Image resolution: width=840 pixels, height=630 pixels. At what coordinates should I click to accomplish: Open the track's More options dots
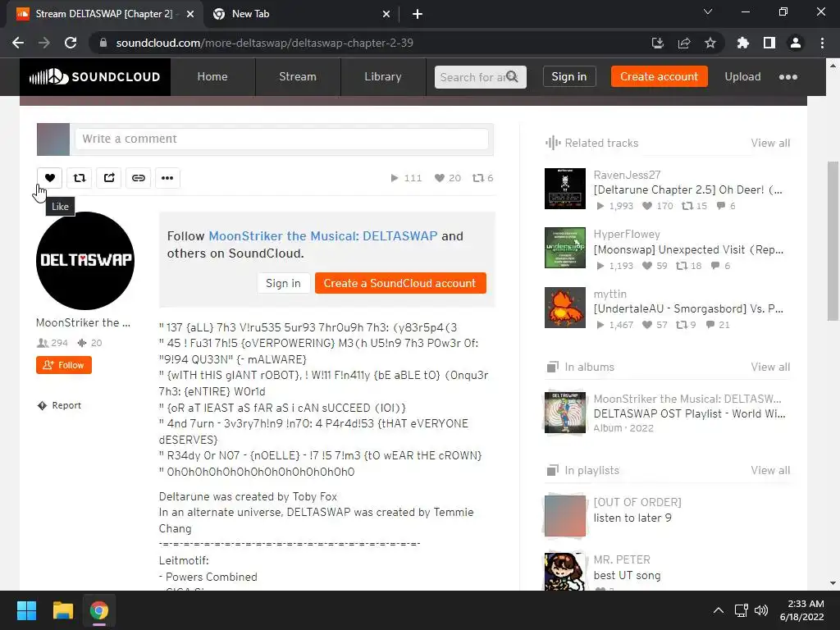point(167,178)
